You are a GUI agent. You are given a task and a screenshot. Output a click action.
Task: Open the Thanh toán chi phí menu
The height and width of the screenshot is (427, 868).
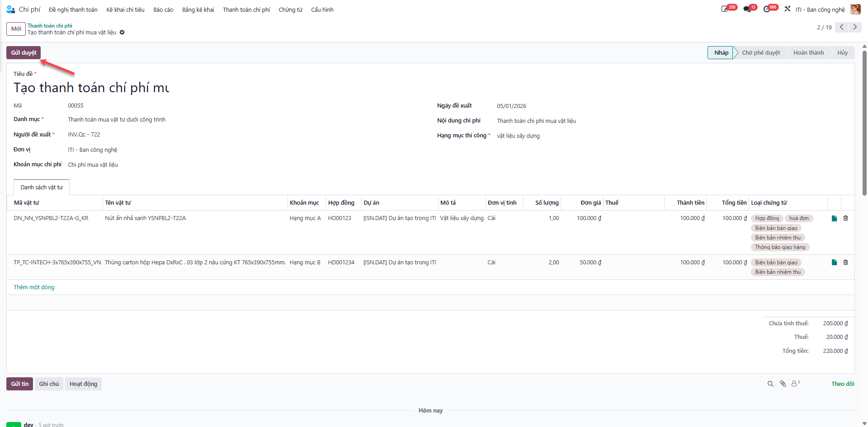point(246,9)
